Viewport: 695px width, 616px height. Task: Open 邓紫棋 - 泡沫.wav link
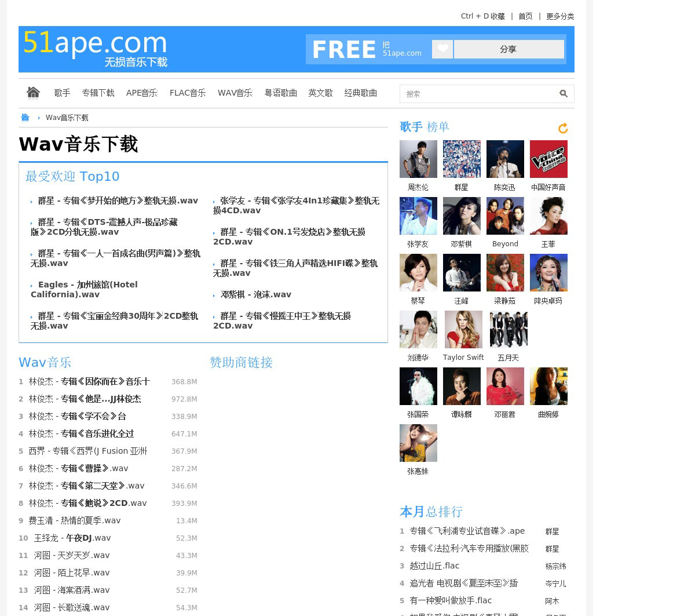click(x=255, y=294)
